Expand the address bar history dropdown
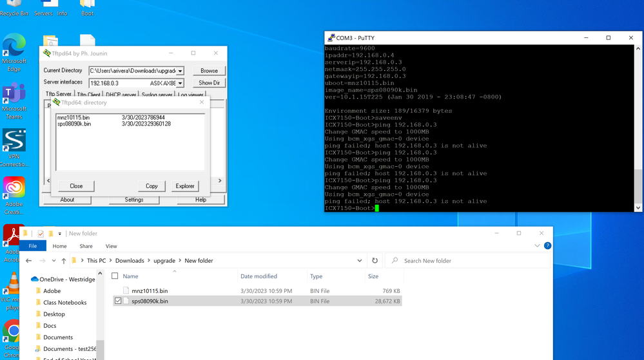Image resolution: width=644 pixels, height=360 pixels. pos(359,261)
